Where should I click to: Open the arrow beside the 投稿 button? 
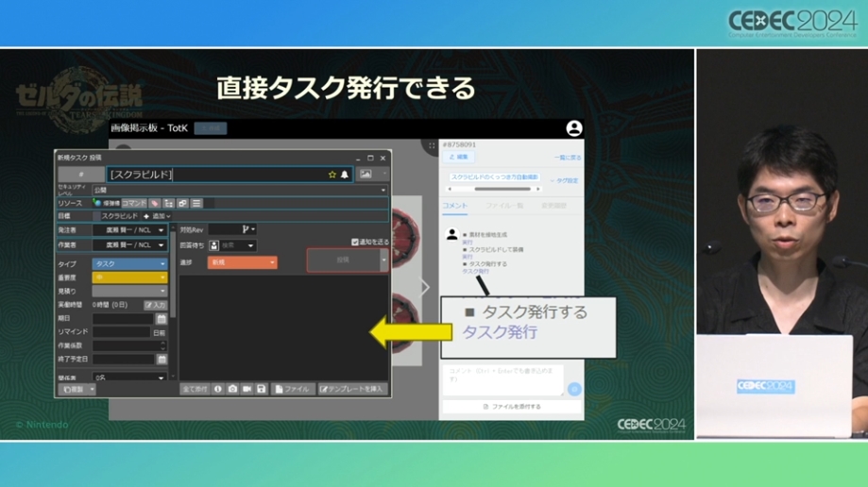coord(383,260)
